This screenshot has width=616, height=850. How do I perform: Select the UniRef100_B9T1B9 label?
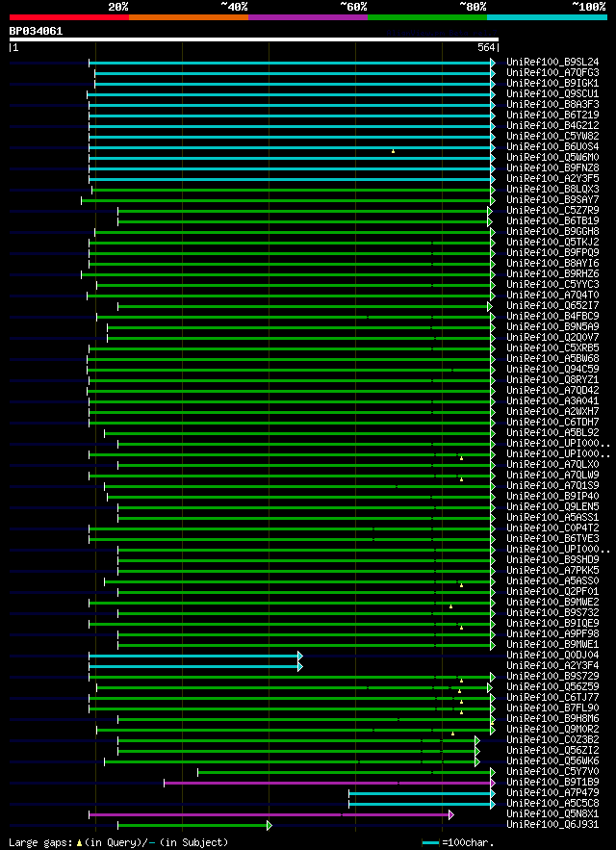click(552, 782)
